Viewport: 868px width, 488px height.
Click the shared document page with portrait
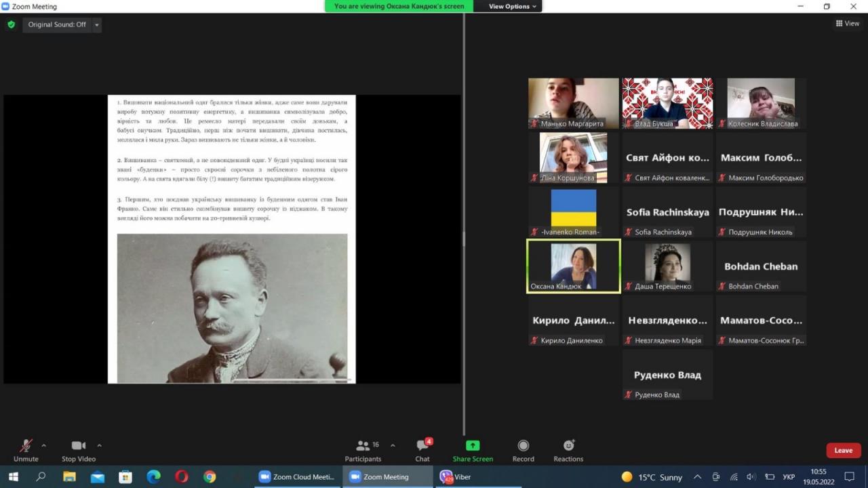[x=231, y=239]
